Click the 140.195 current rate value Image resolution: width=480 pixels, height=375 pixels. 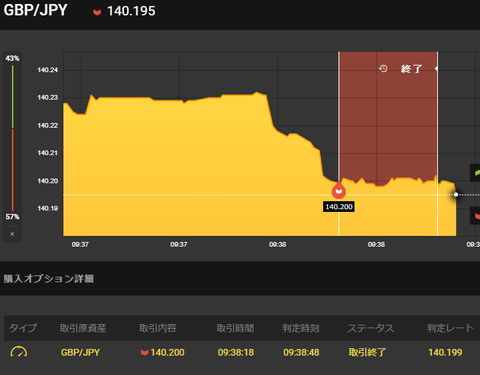131,11
